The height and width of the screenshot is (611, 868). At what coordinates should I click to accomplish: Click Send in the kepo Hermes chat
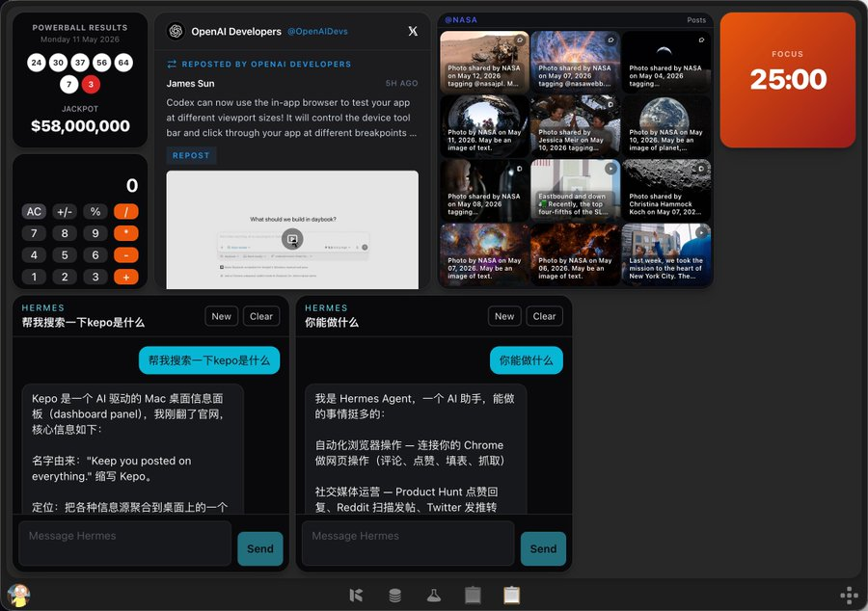pyautogui.click(x=260, y=548)
